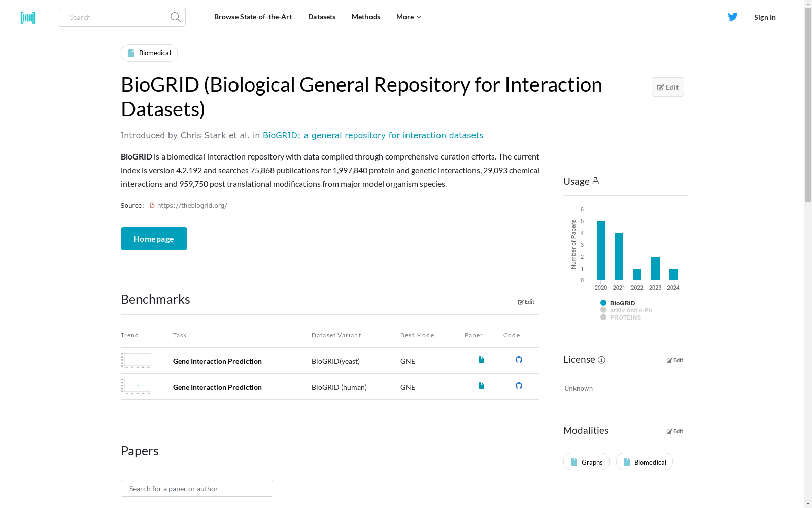
Task: Open GitHub code icon for BioGRID (human) row
Action: [x=519, y=386]
